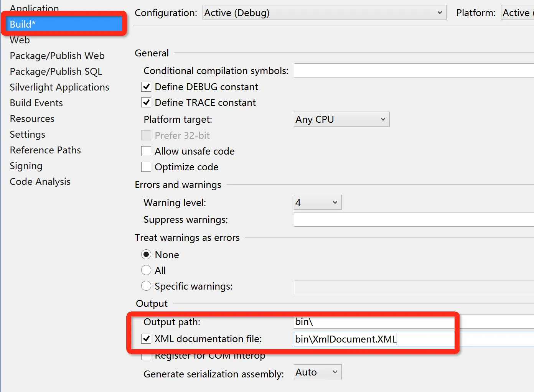Select the All warnings radio button
This screenshot has height=392, width=534.
pyautogui.click(x=146, y=270)
